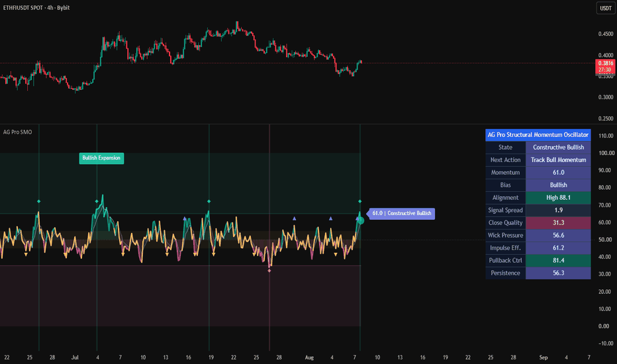Select the State Constructive Bullish table cell

(558, 147)
